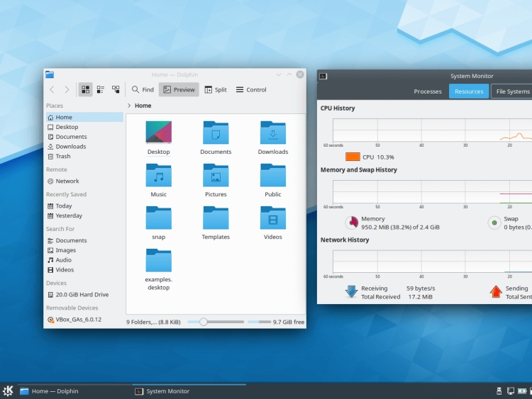Open the Music folder
This screenshot has width=532, height=399.
coord(159,179)
